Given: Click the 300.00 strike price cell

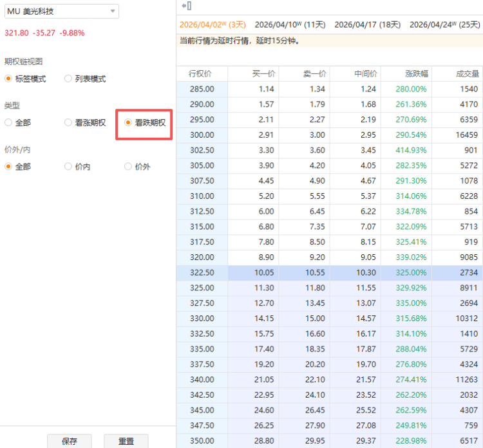Looking at the screenshot, I should pos(202,135).
